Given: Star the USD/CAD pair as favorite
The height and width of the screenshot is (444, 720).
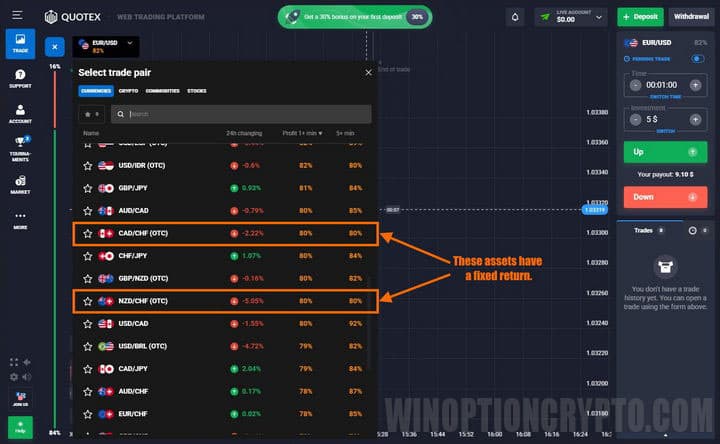Looking at the screenshot, I should pos(87,324).
